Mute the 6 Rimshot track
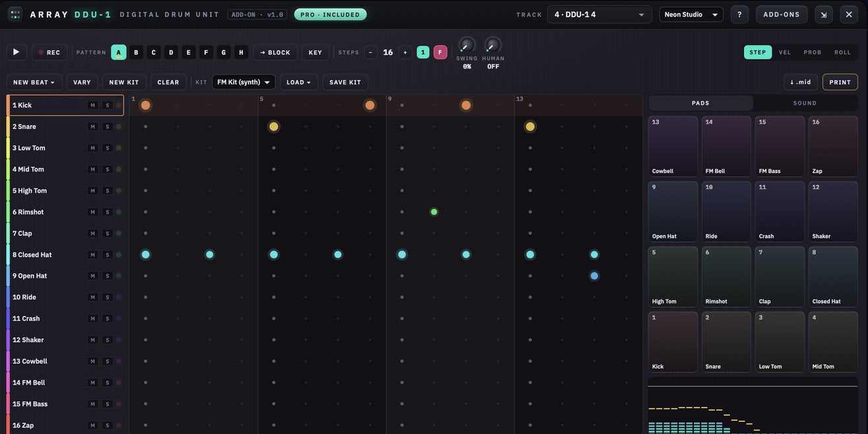 click(93, 212)
